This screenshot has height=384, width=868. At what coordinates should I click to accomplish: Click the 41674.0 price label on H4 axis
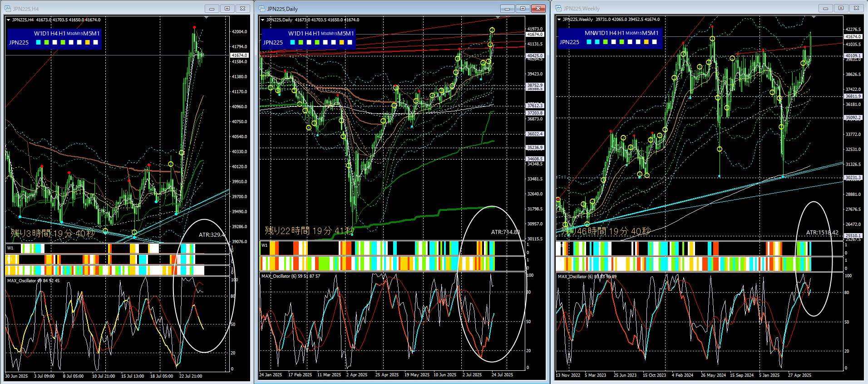[240, 55]
